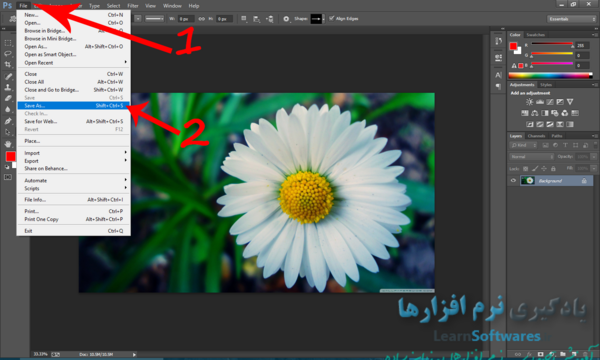
Task: Choose Save As... from File menu
Action: pyautogui.click(x=73, y=106)
